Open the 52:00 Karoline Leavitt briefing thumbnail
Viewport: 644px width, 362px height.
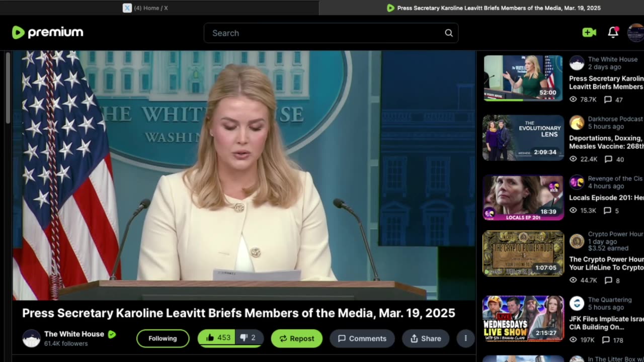point(523,78)
